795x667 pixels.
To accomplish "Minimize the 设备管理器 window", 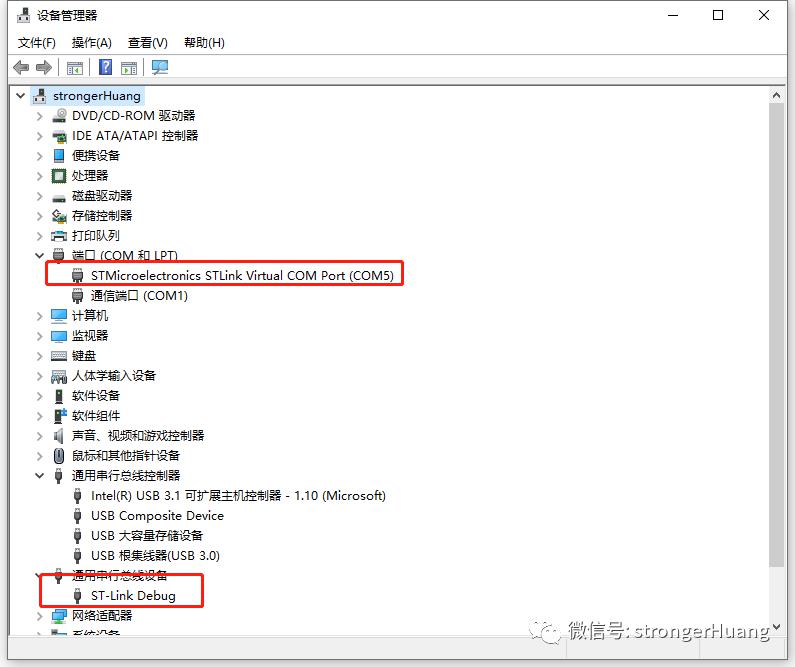I will click(x=673, y=15).
